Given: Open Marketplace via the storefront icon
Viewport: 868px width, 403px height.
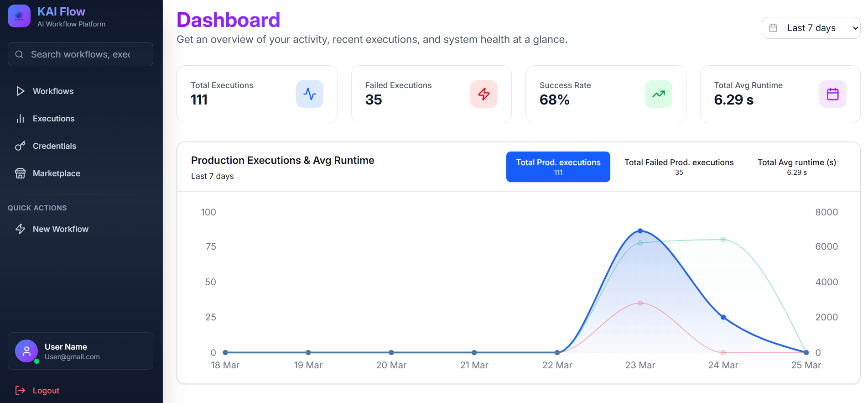Looking at the screenshot, I should (x=20, y=173).
